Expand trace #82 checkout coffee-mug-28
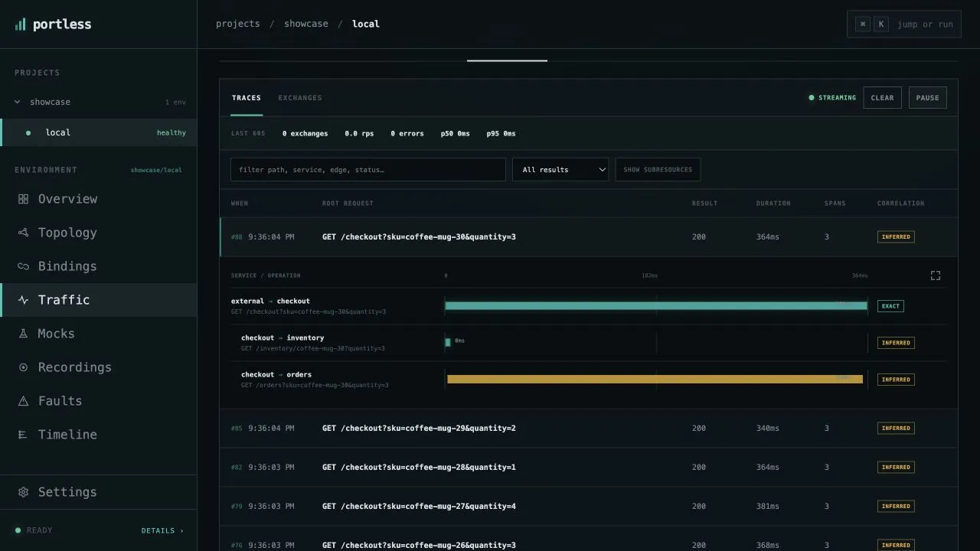Viewport: 980px width, 551px height. [588, 468]
